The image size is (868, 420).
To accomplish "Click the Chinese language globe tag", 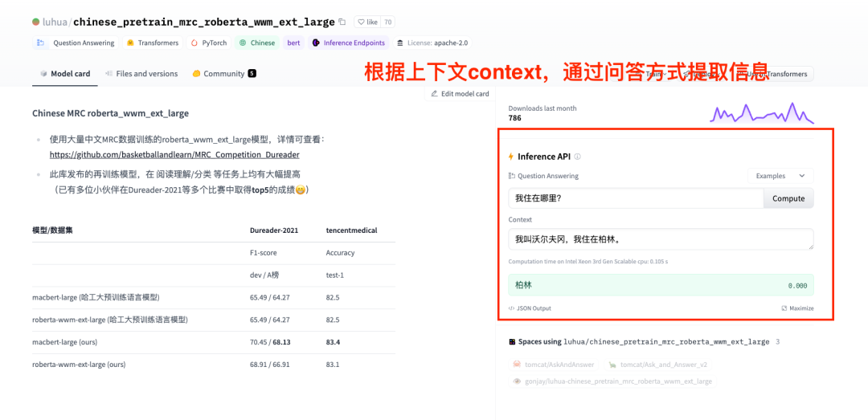I will [257, 43].
